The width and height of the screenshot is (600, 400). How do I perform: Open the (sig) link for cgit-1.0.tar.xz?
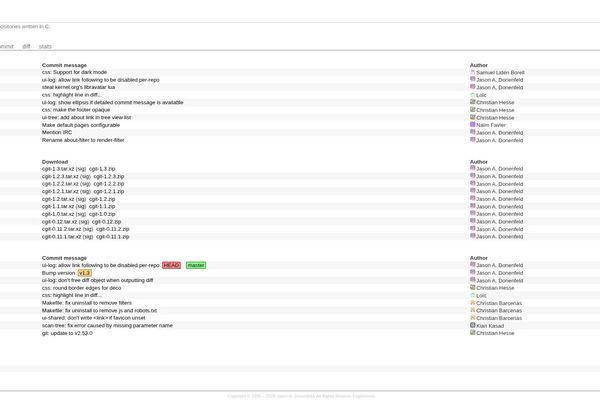[x=81, y=214]
